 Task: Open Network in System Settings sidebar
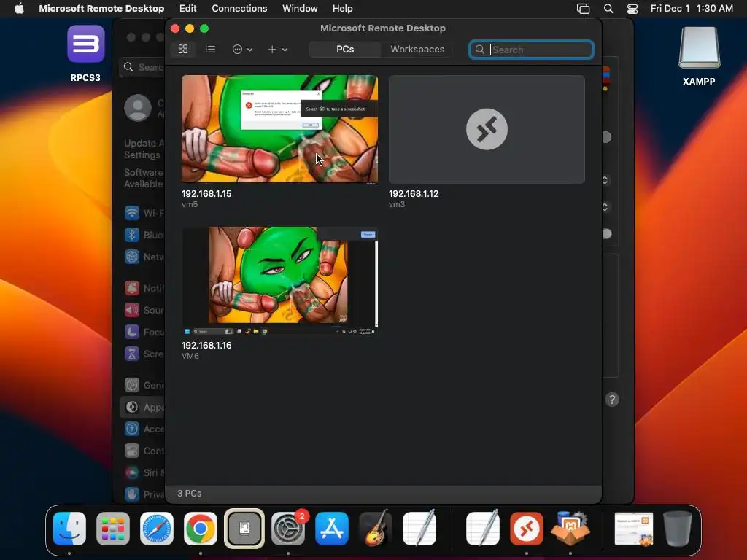(144, 257)
